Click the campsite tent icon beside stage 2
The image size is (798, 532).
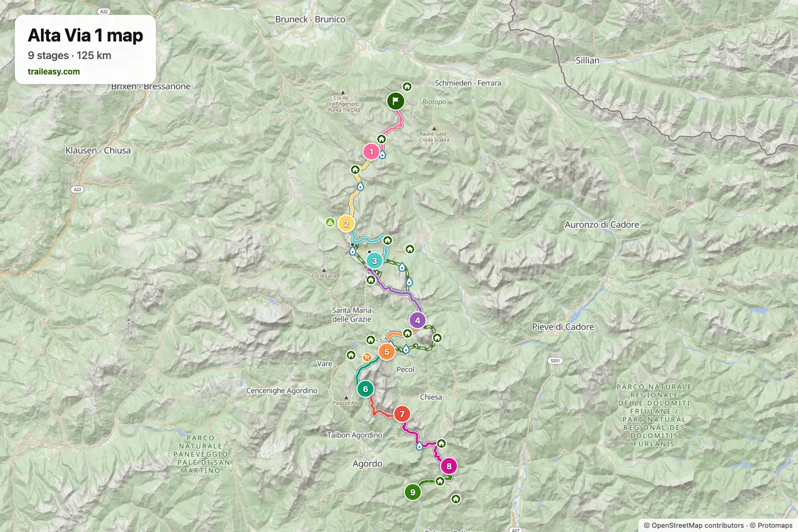tap(330, 222)
